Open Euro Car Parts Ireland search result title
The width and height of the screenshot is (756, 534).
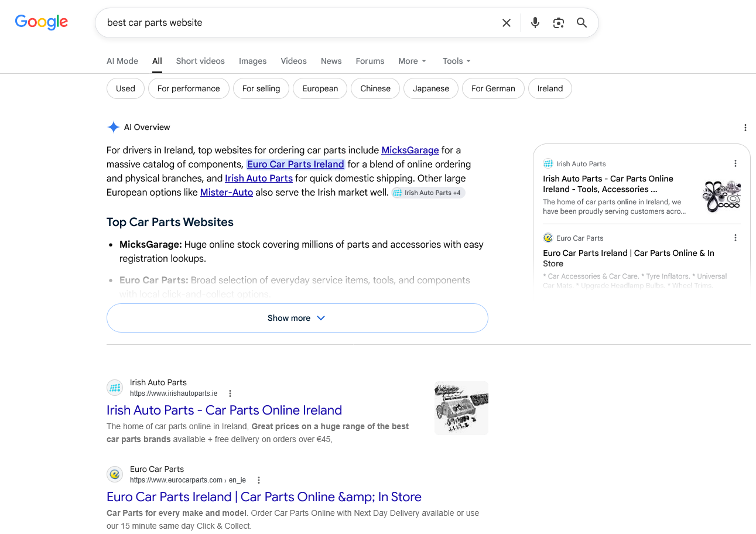point(264,497)
